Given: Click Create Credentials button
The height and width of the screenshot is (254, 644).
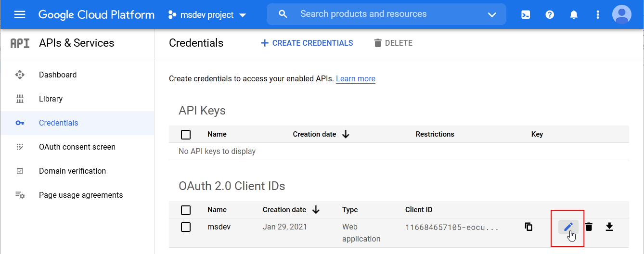Looking at the screenshot, I should pyautogui.click(x=307, y=43).
